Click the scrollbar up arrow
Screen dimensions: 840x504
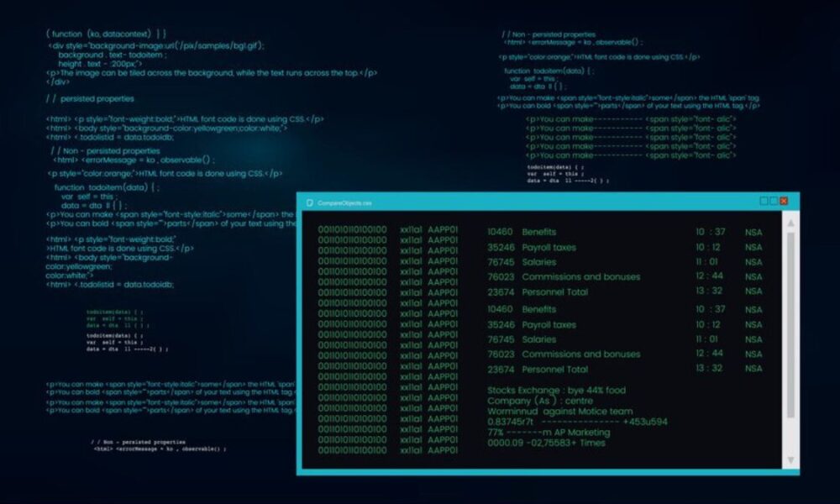(x=790, y=223)
